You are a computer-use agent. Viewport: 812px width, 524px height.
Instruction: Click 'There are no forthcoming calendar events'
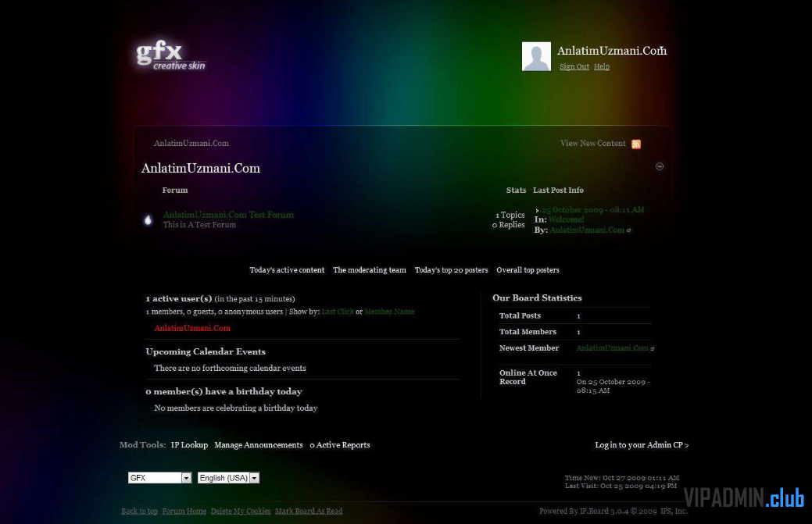[x=230, y=368]
